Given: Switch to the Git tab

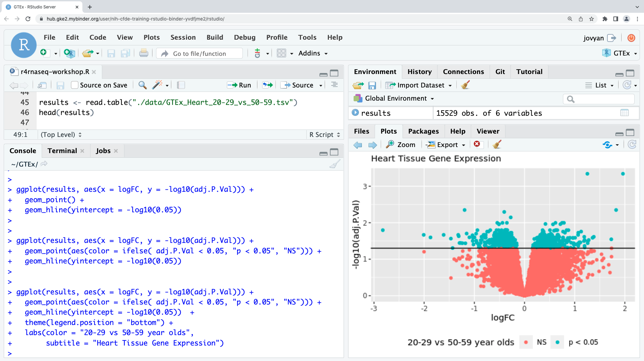Looking at the screenshot, I should (500, 72).
